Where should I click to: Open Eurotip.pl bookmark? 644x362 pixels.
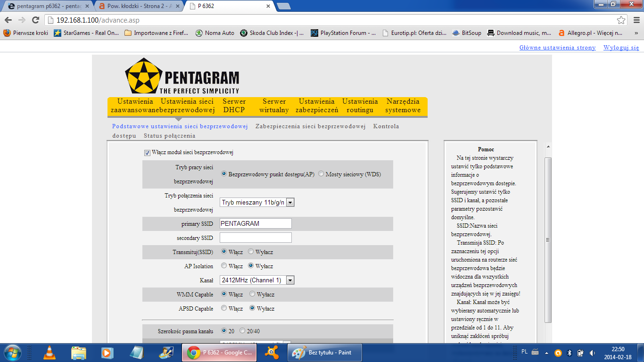point(414,33)
